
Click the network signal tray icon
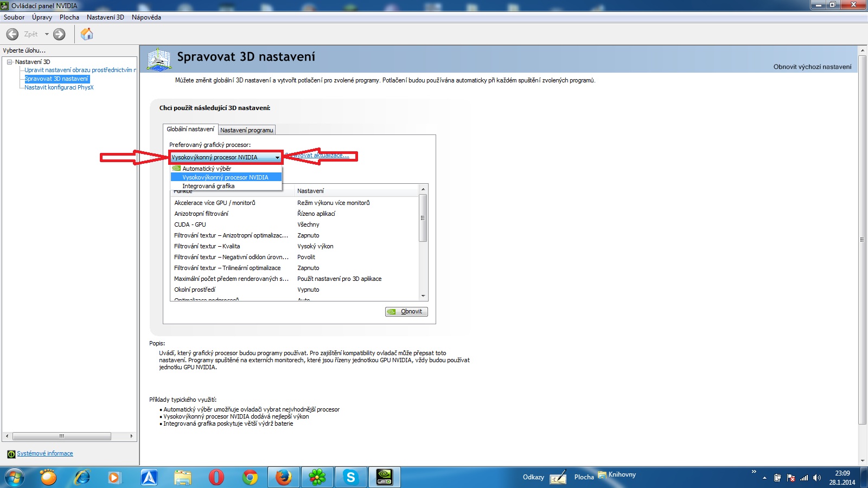point(804,478)
